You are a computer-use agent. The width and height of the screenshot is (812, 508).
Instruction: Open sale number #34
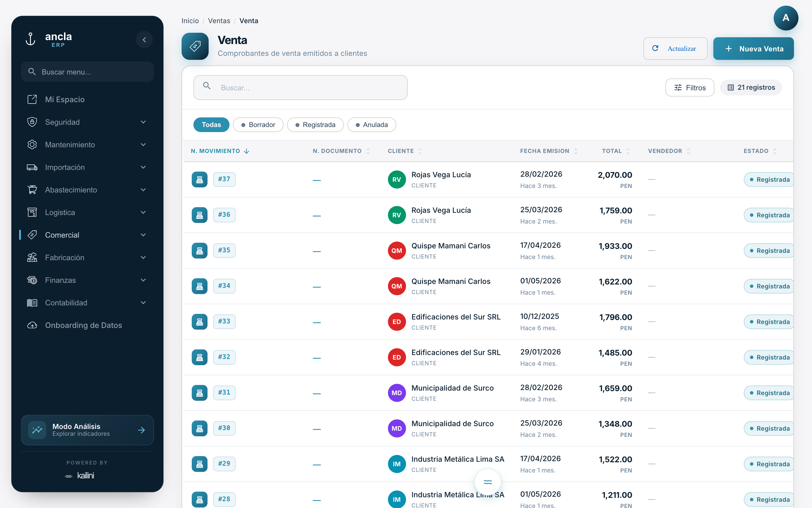224,286
